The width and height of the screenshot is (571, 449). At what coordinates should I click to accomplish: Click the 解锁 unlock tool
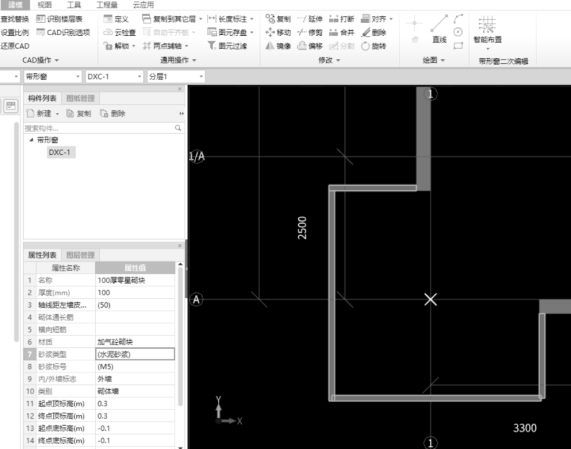[119, 46]
